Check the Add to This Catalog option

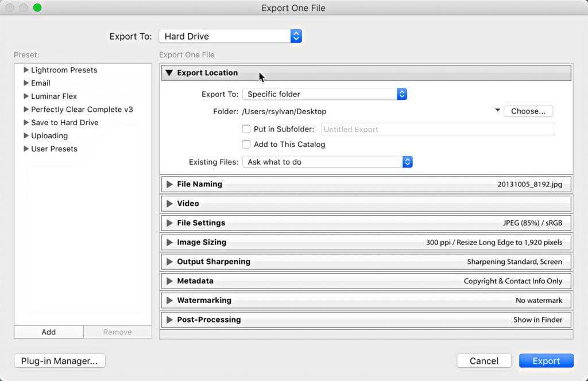tap(246, 145)
